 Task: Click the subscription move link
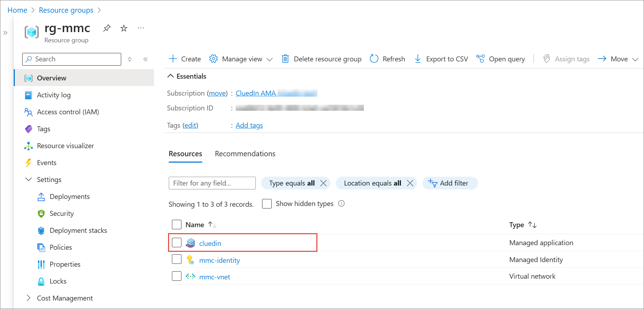217,93
